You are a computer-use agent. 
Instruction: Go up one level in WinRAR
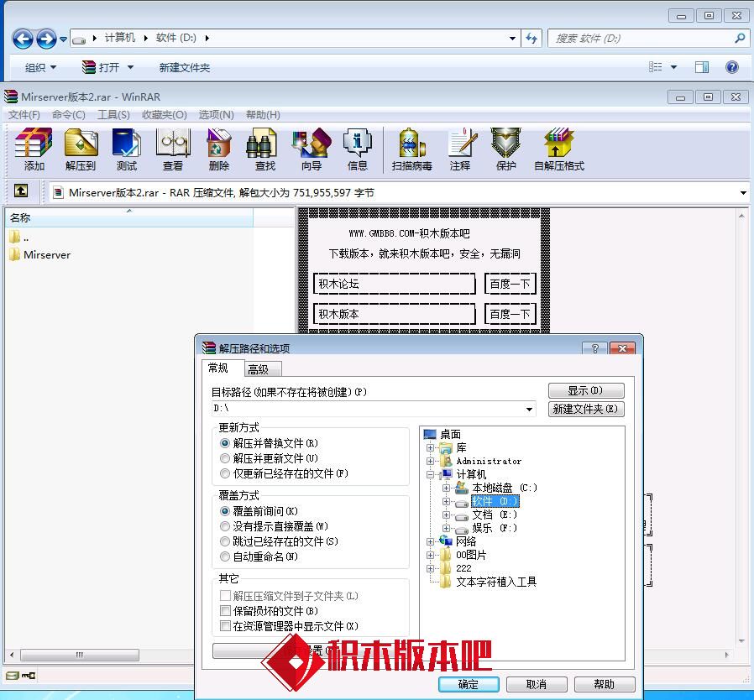[x=21, y=191]
